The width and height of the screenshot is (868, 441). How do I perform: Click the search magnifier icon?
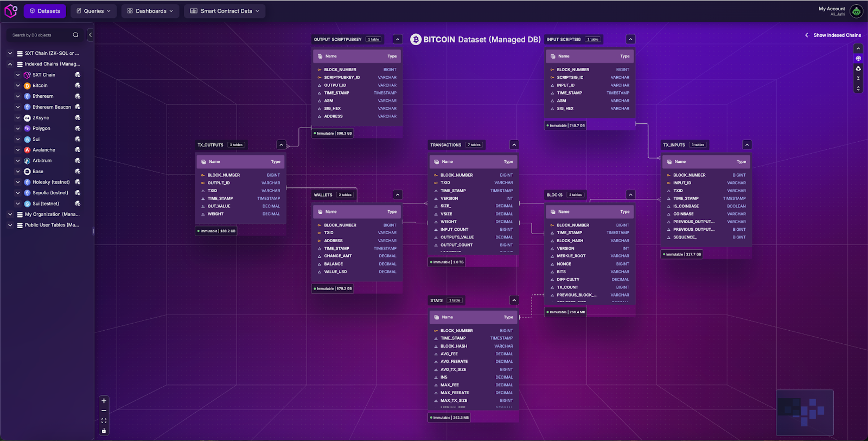tap(75, 35)
